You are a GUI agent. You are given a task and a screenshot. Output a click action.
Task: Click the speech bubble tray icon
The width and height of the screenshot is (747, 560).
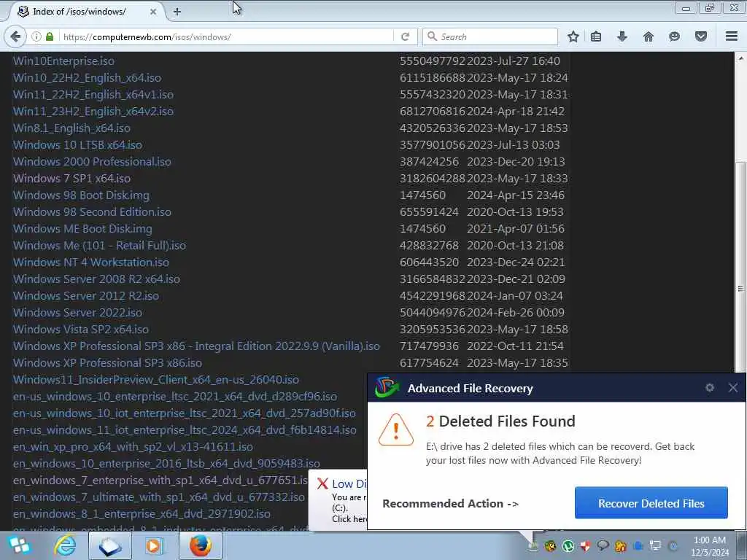(x=603, y=545)
